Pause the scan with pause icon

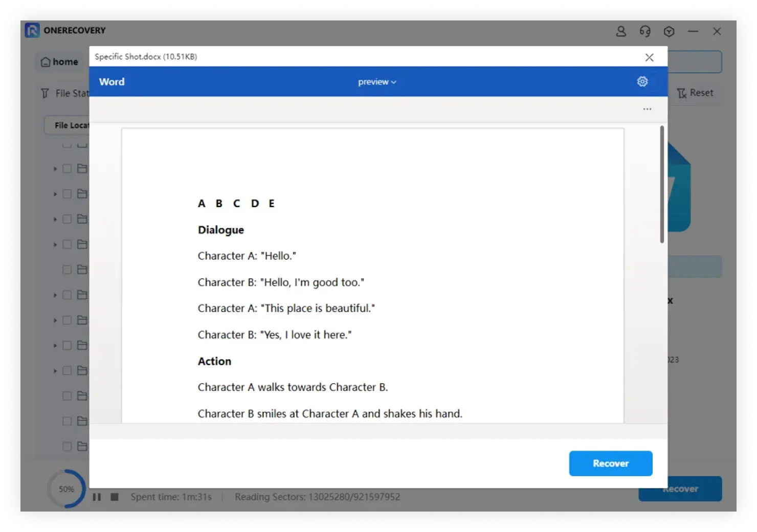[x=97, y=497]
